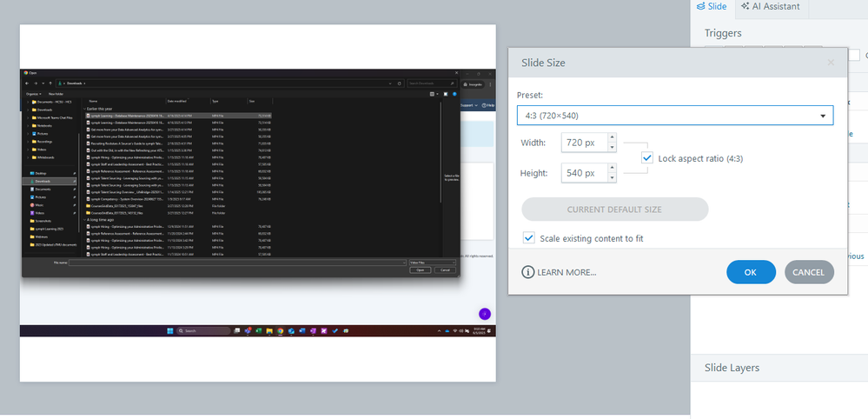Click the Slide Layers panel heading
The width and height of the screenshot is (868, 419).
(x=732, y=368)
